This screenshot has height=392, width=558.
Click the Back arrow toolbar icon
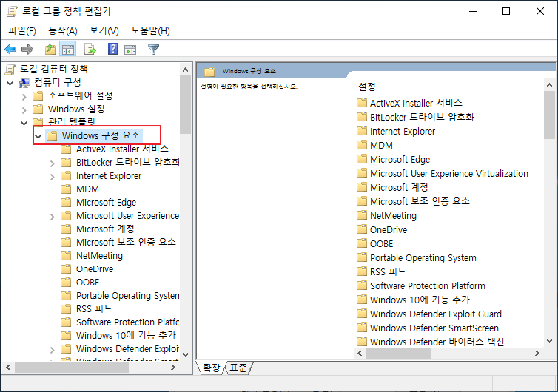10,49
